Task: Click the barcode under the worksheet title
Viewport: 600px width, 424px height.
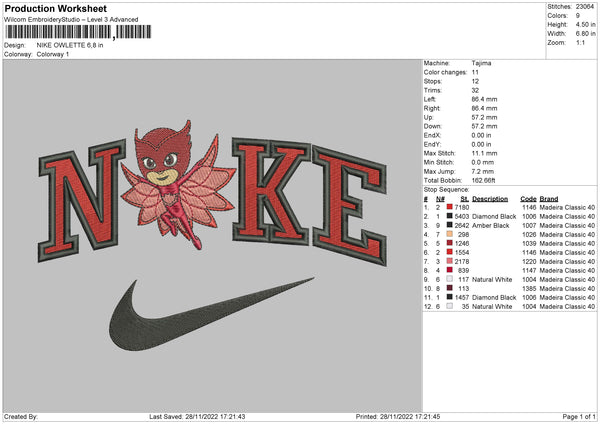Action: pyautogui.click(x=78, y=32)
